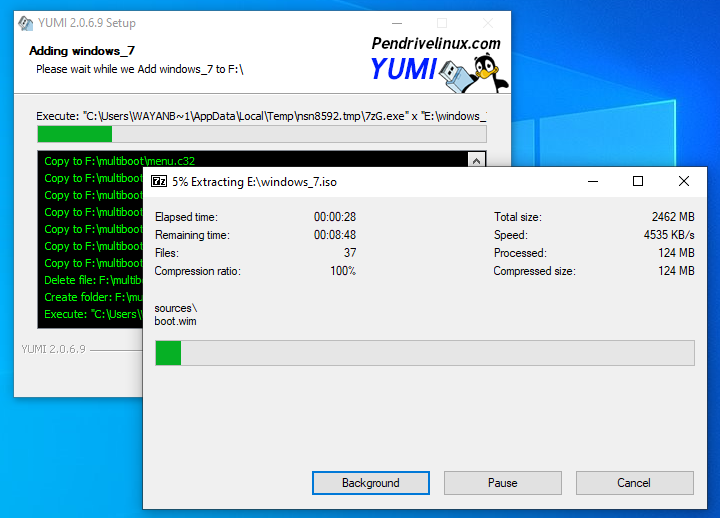
Task: Click the Total size value 2462 MB
Action: pos(673,217)
